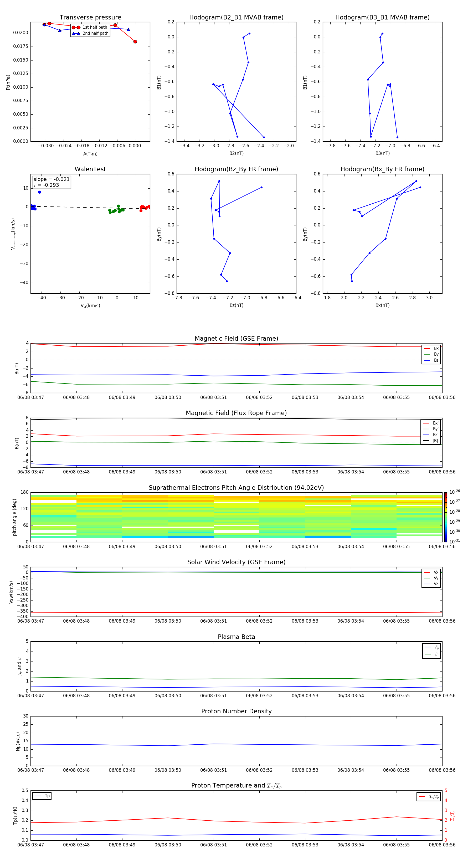Click the 'Bz' legend entry in GSE plot
Screen dimensions: 473x868
pos(431,361)
